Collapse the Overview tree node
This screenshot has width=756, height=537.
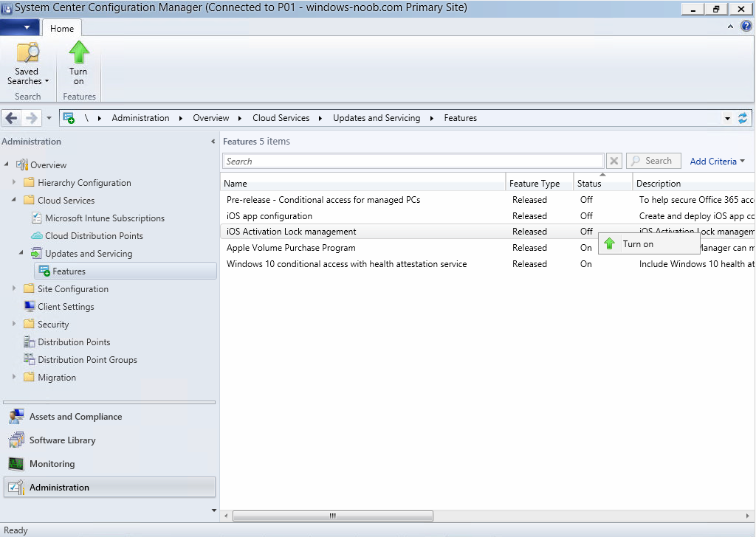point(6,164)
